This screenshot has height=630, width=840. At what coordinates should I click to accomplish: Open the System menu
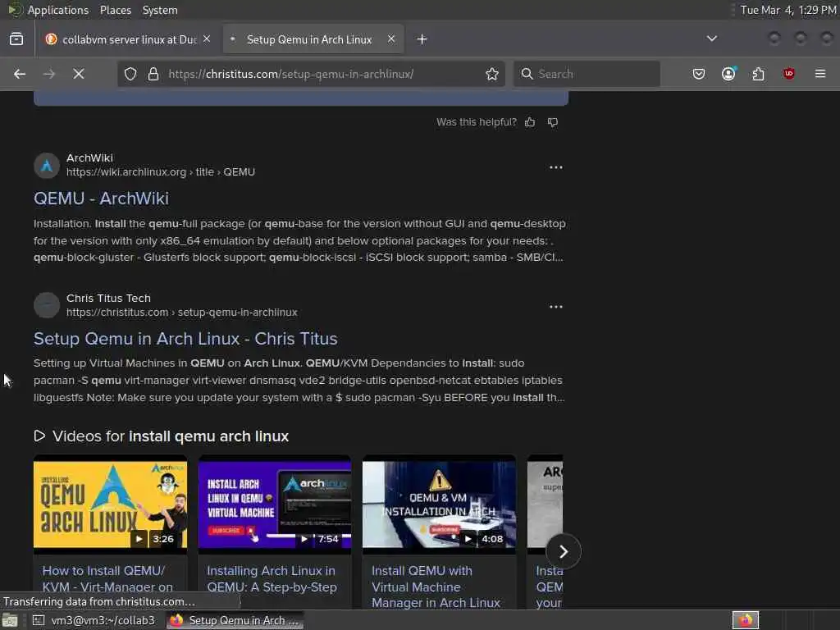(x=160, y=10)
